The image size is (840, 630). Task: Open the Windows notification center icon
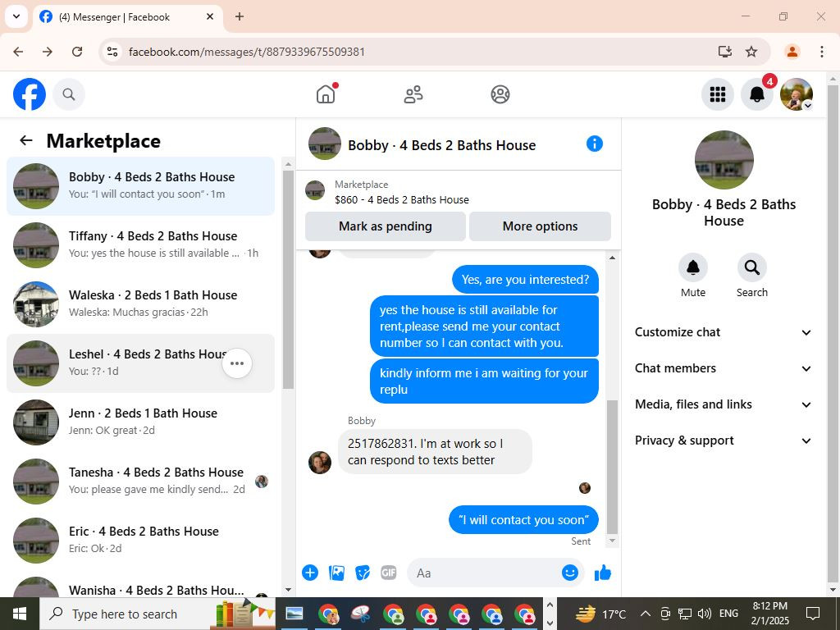click(x=813, y=614)
